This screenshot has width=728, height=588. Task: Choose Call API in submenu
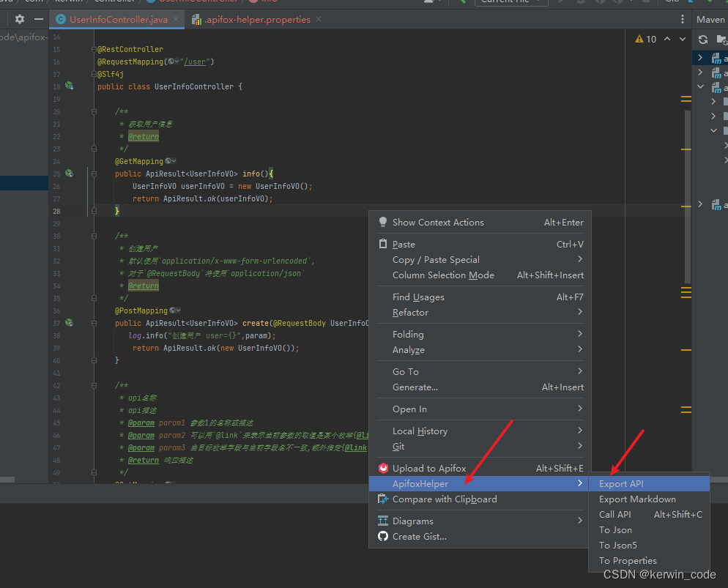[649, 514]
